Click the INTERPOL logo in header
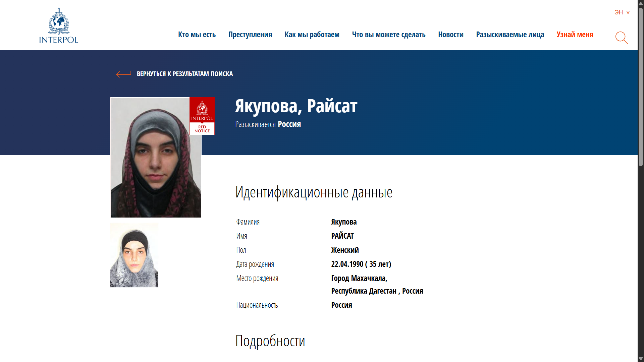This screenshot has width=644, height=362. click(59, 25)
